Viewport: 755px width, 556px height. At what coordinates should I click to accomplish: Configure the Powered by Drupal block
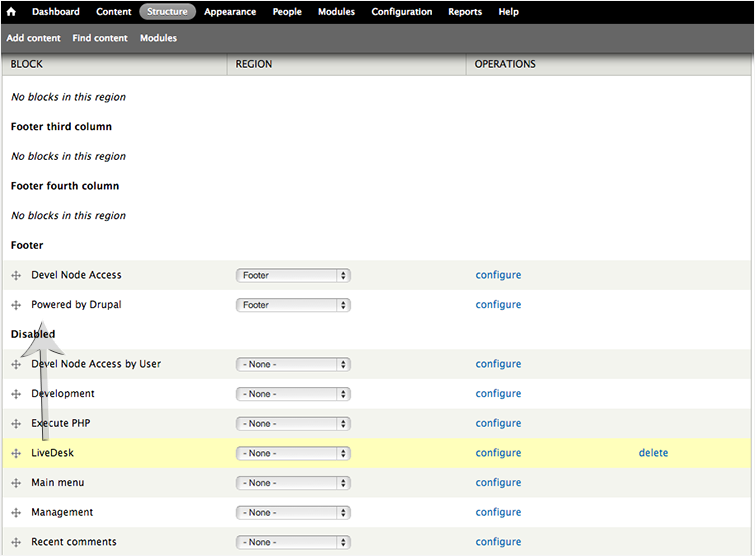[x=498, y=305]
